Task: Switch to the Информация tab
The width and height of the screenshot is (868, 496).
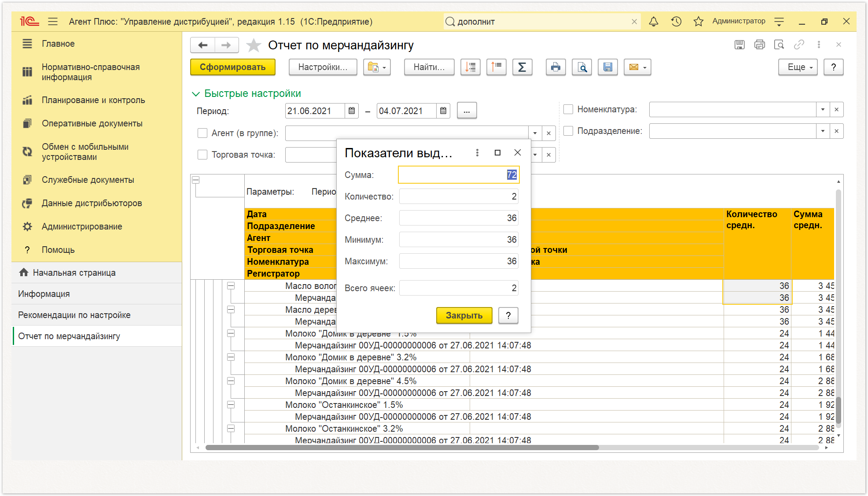Action: [x=97, y=294]
